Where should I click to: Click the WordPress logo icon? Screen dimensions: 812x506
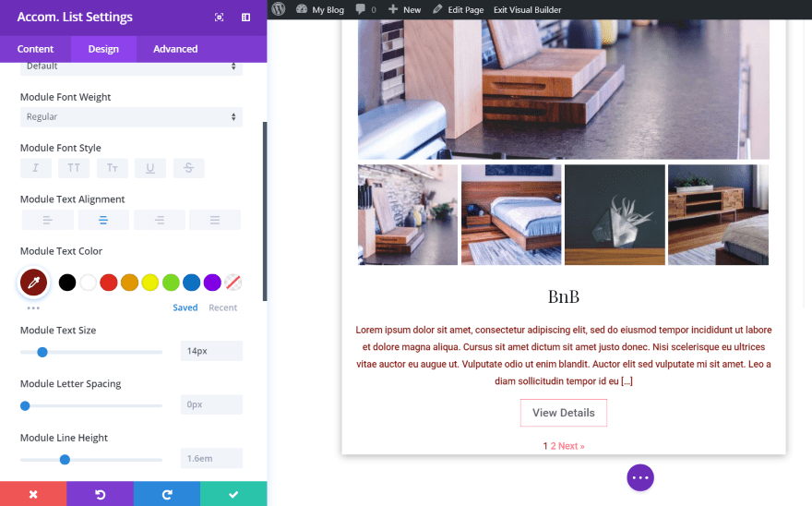tap(279, 9)
